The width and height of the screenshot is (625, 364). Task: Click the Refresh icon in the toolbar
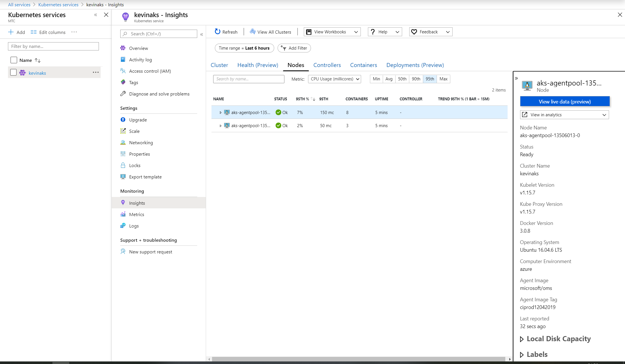(x=217, y=32)
